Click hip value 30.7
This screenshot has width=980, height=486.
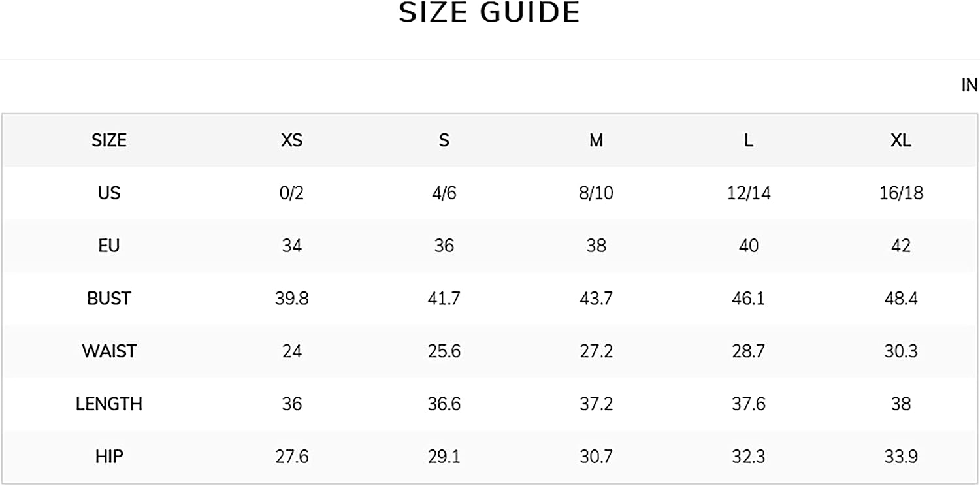point(596,457)
